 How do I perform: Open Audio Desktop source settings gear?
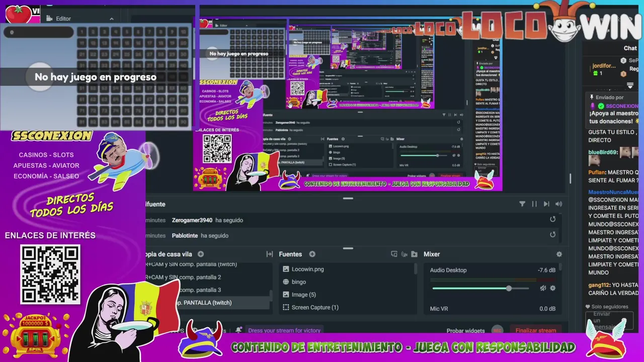click(x=553, y=288)
